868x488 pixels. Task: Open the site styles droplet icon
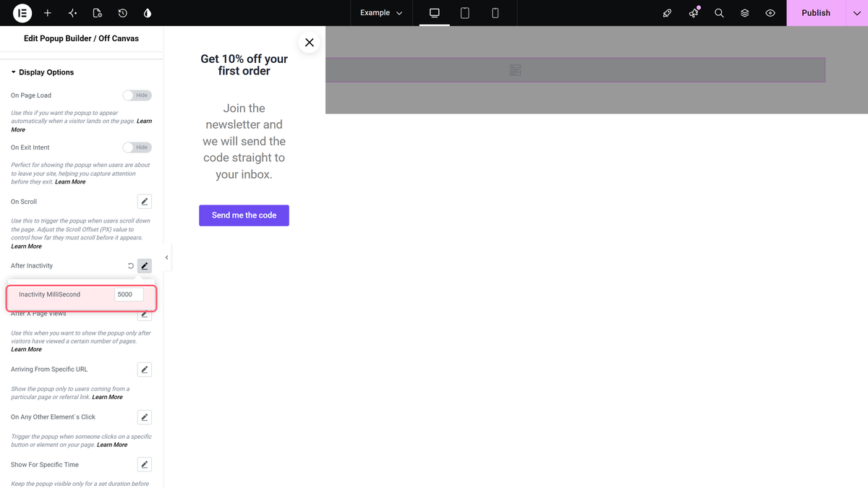[x=148, y=13]
